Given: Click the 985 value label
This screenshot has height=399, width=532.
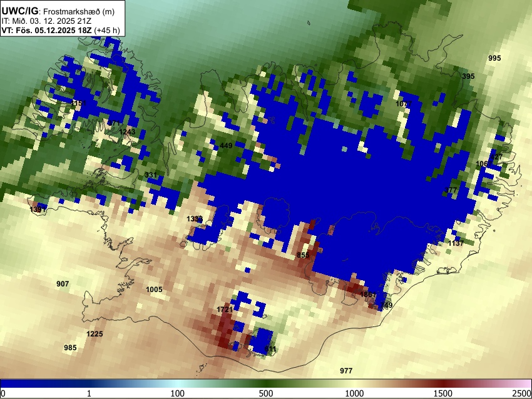Looking at the screenshot, I should (x=70, y=348).
